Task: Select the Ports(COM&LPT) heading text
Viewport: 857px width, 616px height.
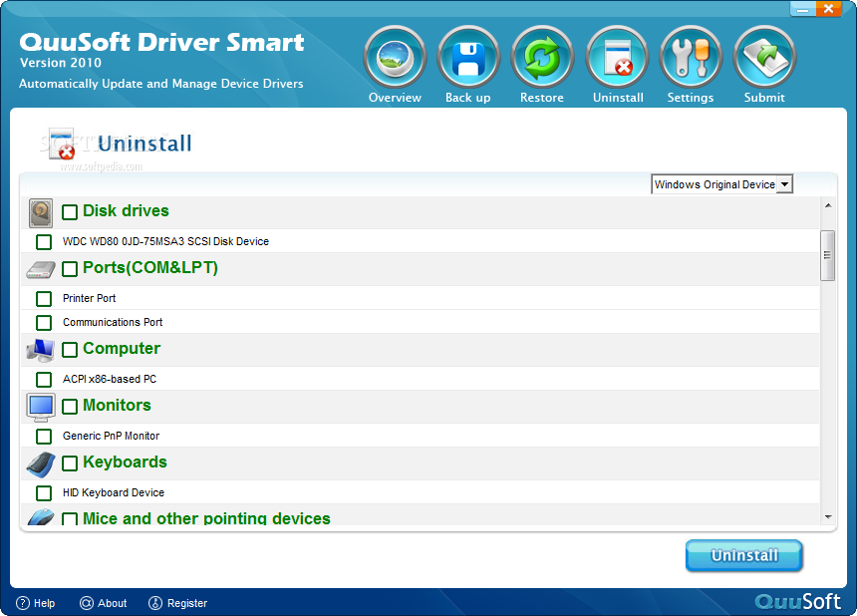Action: (150, 268)
